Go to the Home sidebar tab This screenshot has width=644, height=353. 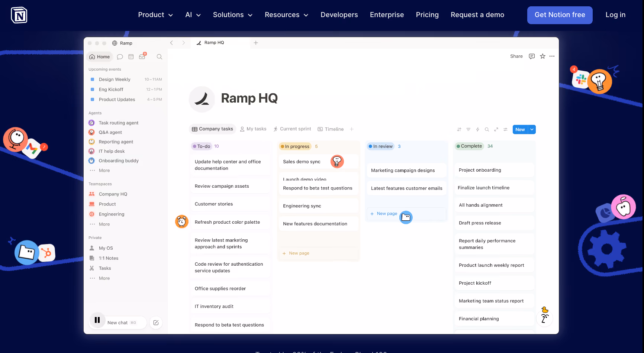coord(100,57)
